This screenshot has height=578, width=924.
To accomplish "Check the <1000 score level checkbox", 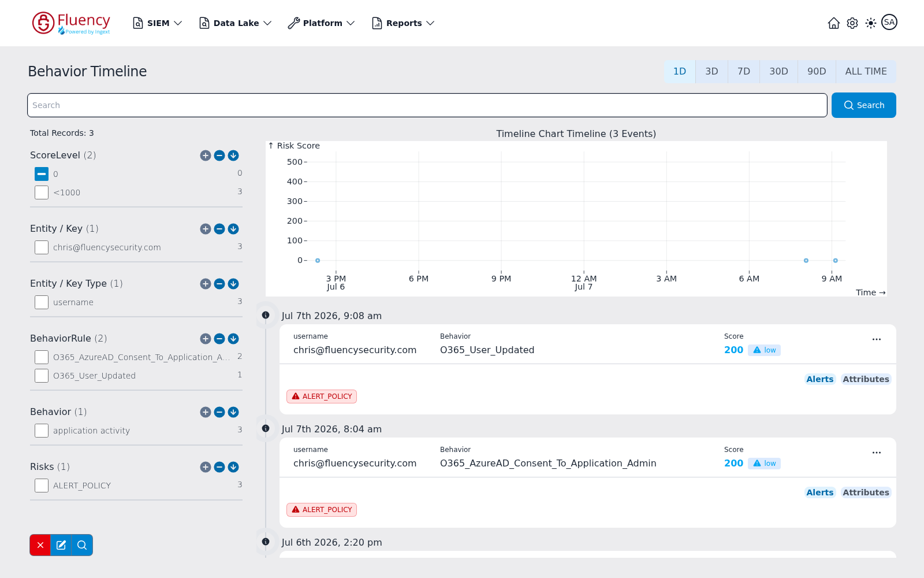I will pos(42,192).
